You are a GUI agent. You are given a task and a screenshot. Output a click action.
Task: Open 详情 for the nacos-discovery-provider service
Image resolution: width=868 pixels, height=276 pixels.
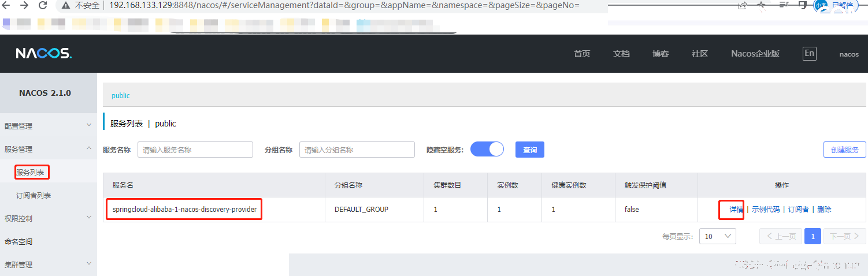tap(736, 210)
